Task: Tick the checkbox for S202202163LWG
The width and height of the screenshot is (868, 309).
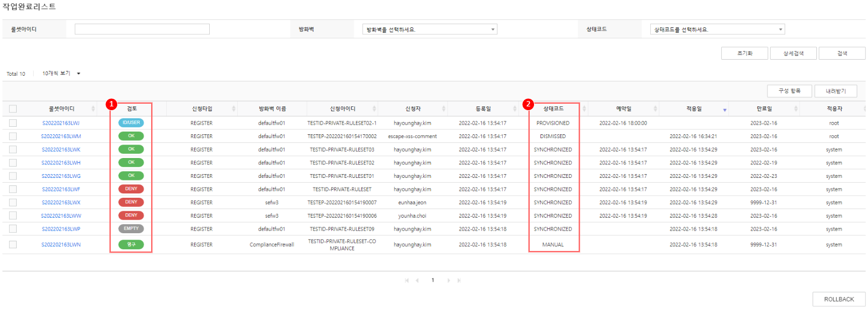Action: coord(13,176)
